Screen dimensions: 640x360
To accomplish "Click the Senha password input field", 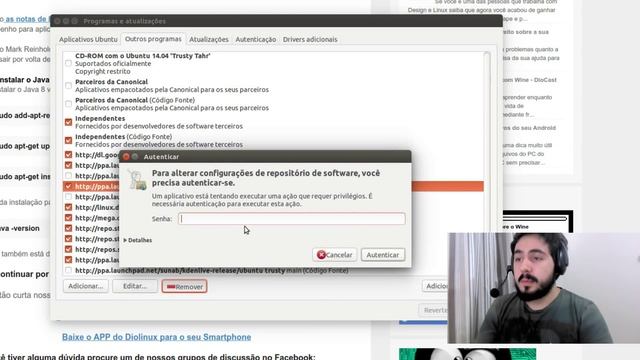I will pyautogui.click(x=292, y=219).
